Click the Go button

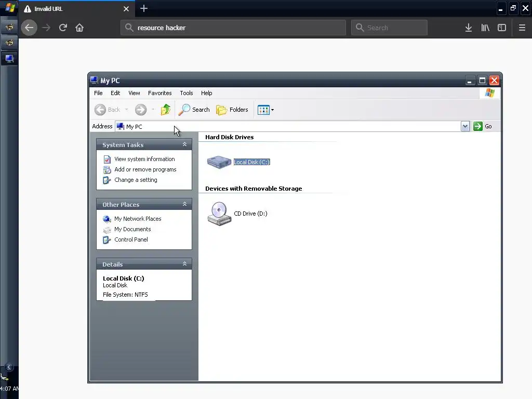pyautogui.click(x=483, y=126)
